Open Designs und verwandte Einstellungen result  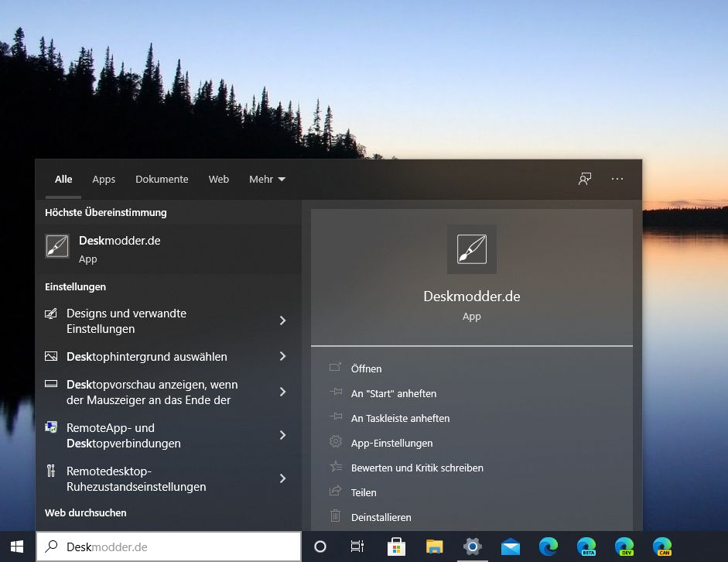point(169,321)
